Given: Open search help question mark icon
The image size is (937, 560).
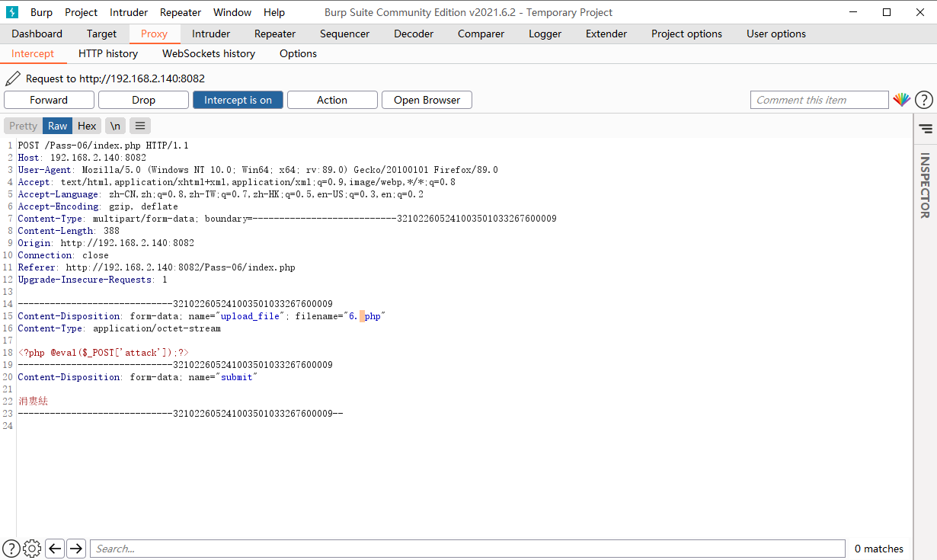Looking at the screenshot, I should point(12,549).
